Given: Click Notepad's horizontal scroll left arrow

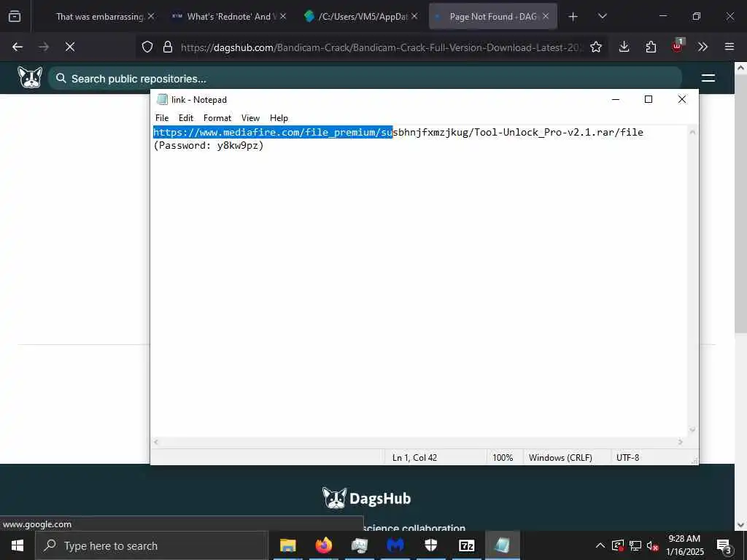Looking at the screenshot, I should click(x=156, y=443).
